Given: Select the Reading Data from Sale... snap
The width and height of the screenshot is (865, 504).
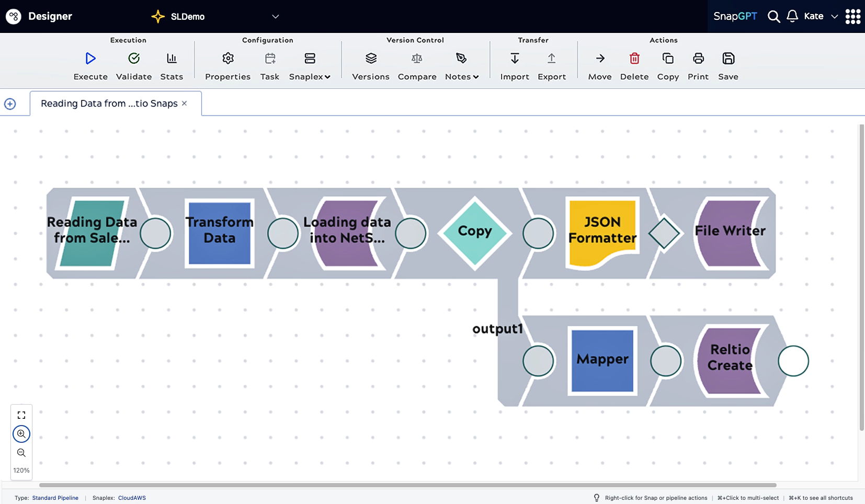Looking at the screenshot, I should [92, 233].
